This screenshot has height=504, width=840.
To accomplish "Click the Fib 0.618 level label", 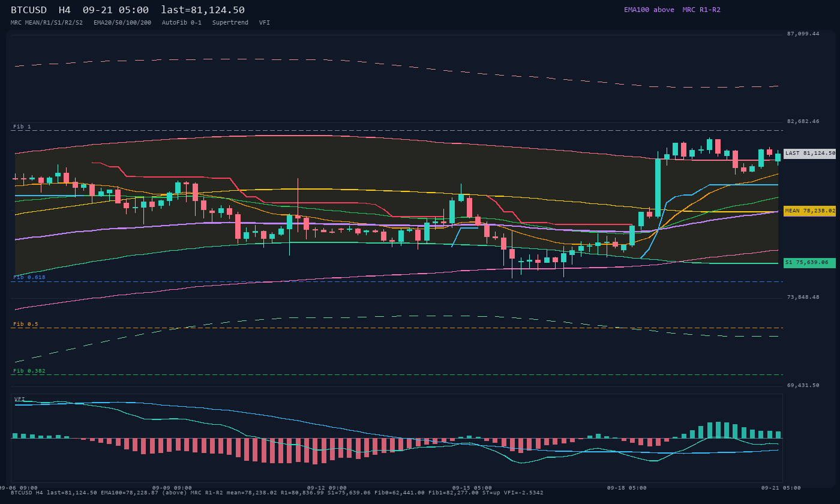I will (x=29, y=277).
